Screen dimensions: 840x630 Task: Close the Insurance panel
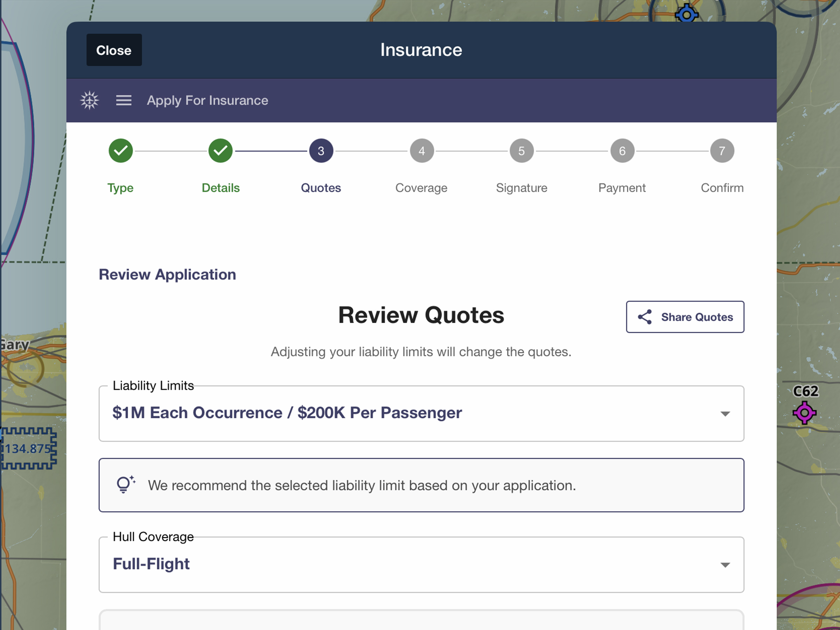[x=114, y=50]
